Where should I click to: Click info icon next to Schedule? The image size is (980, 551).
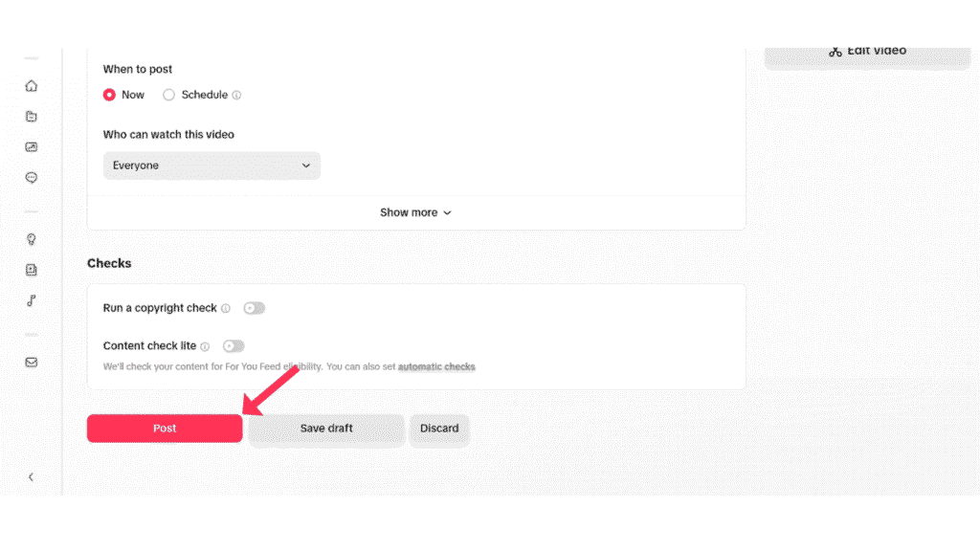point(236,95)
